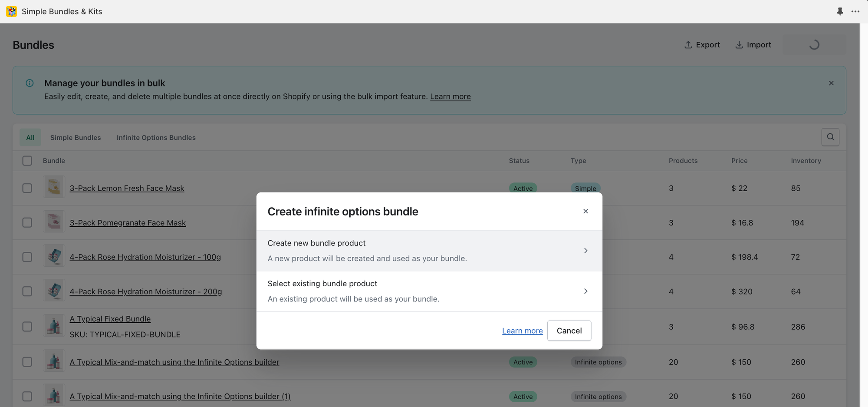Click the Inventory column header

tap(806, 161)
